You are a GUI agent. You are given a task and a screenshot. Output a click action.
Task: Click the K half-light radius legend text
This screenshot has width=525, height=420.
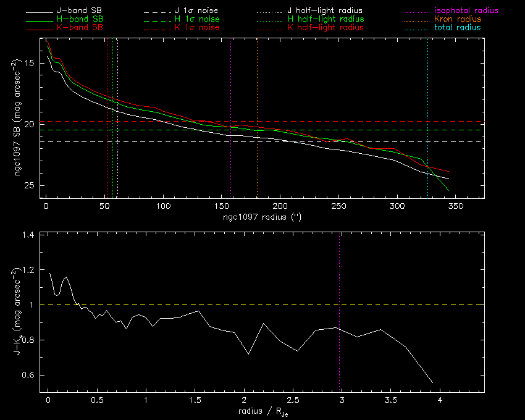[x=325, y=27]
